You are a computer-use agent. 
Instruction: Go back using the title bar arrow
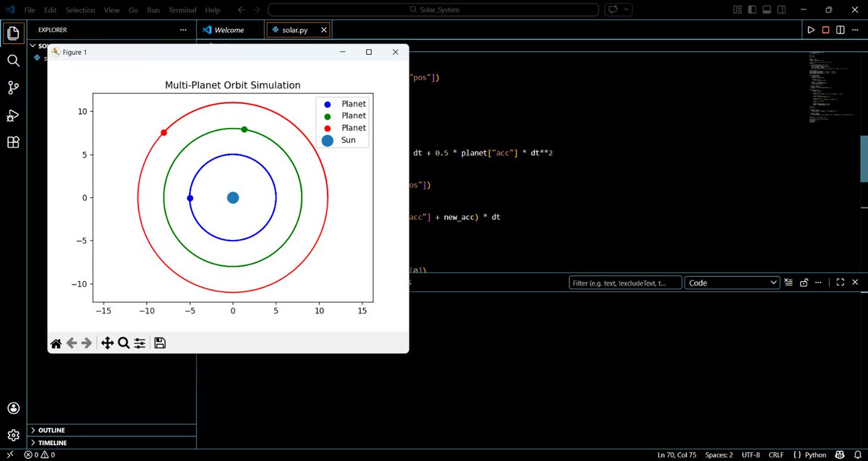pyautogui.click(x=242, y=10)
